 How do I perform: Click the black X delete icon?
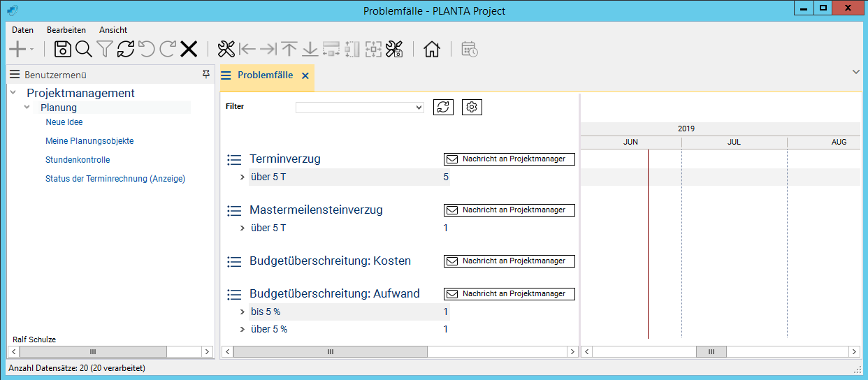tap(189, 49)
